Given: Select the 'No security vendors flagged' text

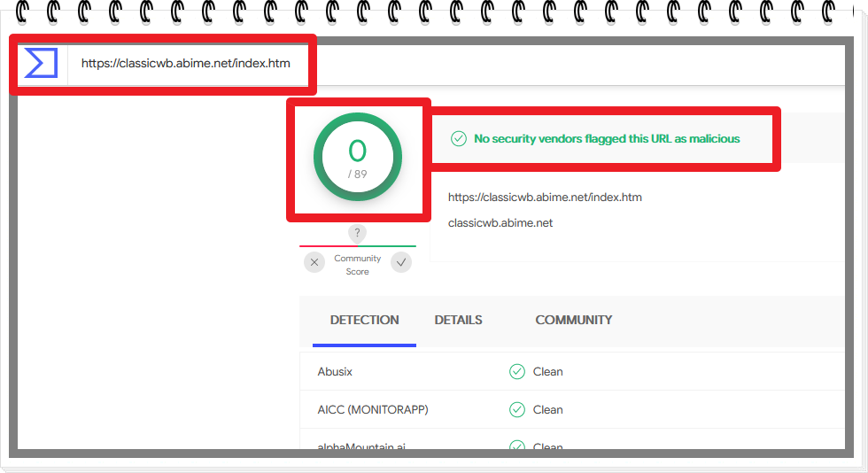Looking at the screenshot, I should click(607, 138).
